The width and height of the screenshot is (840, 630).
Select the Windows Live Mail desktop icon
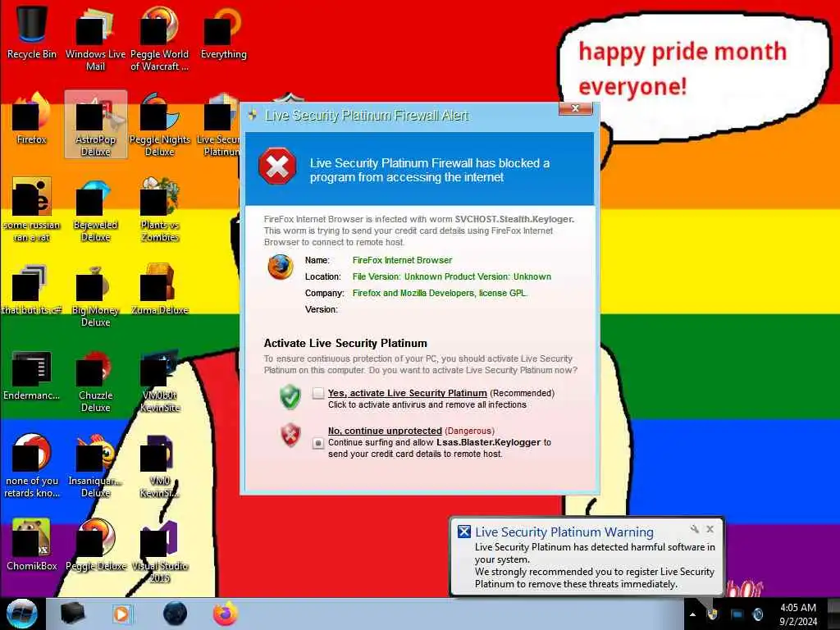coord(95,39)
